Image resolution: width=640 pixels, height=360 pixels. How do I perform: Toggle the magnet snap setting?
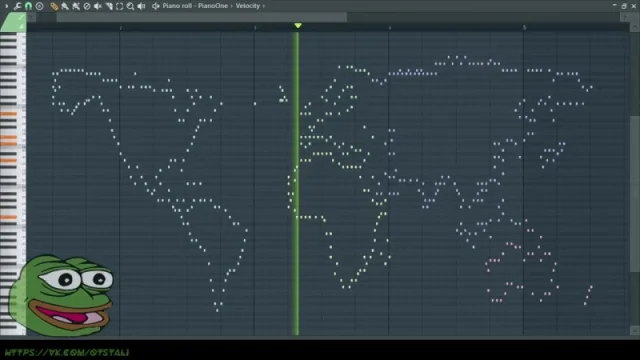pyautogui.click(x=28, y=6)
